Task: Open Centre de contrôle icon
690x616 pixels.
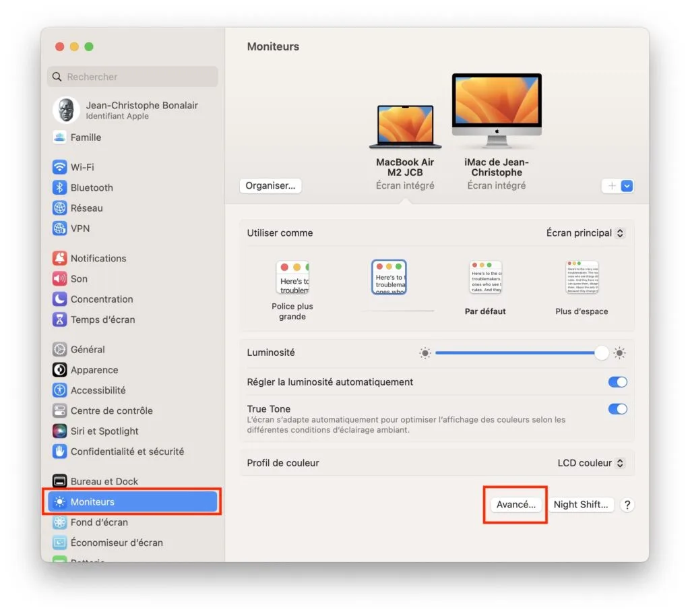Action: click(x=59, y=410)
